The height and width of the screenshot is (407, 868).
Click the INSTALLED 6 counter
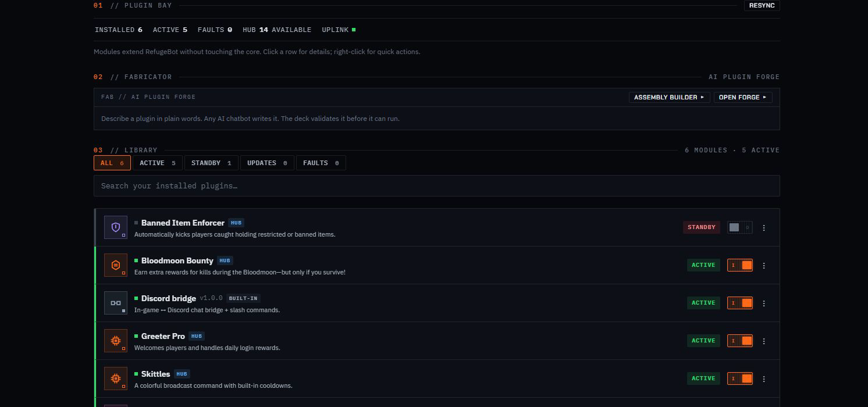119,30
